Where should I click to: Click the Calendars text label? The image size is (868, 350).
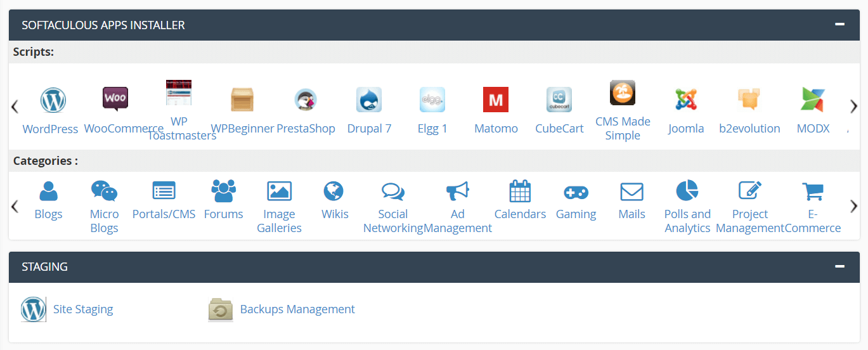[x=520, y=214]
